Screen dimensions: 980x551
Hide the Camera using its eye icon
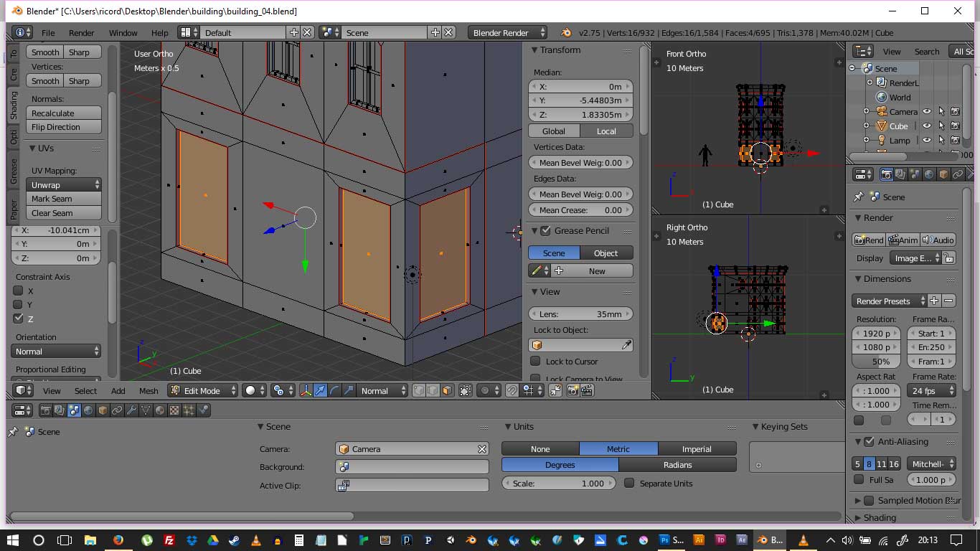click(x=927, y=111)
